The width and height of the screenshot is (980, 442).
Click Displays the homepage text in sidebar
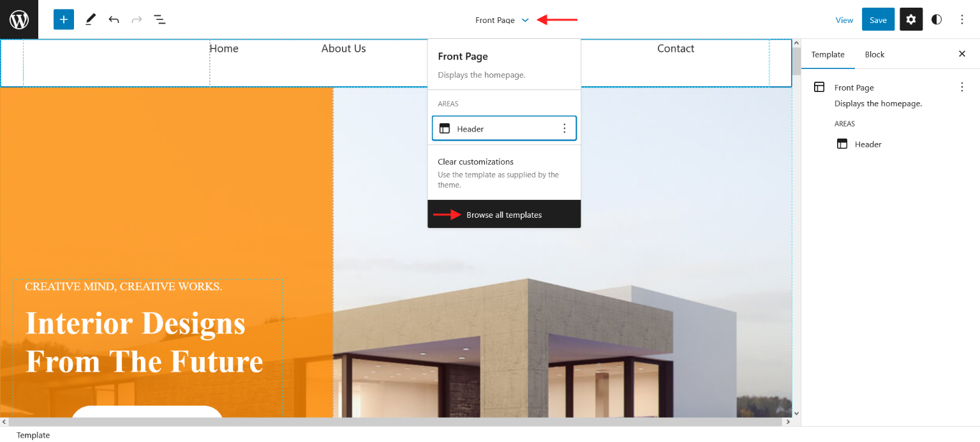click(878, 103)
